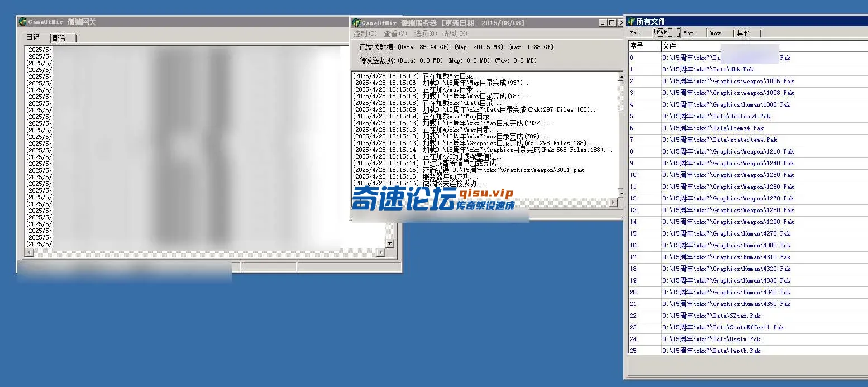This screenshot has width=868, height=387.
Task: Click the server log vertical scroll down arrow
Action: point(620,193)
